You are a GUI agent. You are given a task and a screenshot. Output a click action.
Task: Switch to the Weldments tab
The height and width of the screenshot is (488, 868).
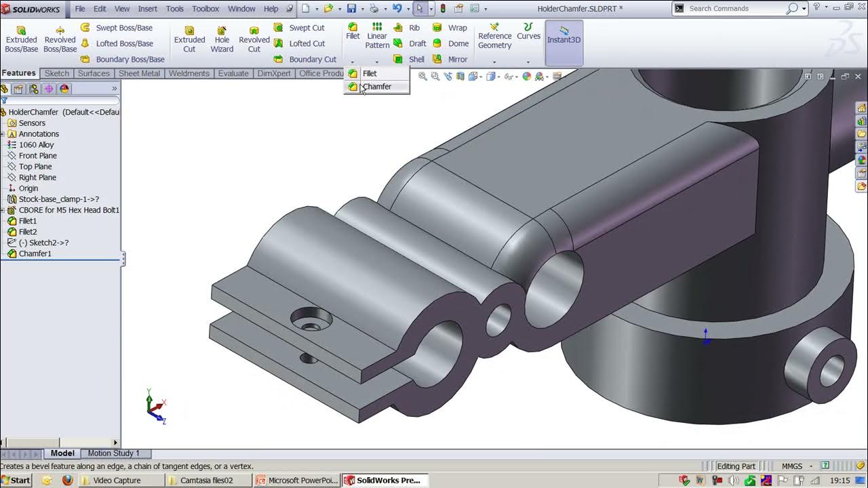click(189, 73)
